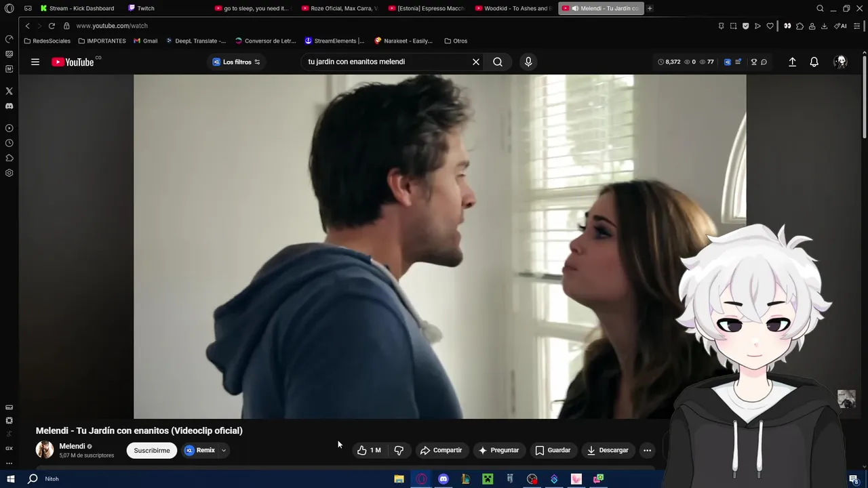Open the StreamElements bookmark
868x488 pixels.
(x=334, y=41)
